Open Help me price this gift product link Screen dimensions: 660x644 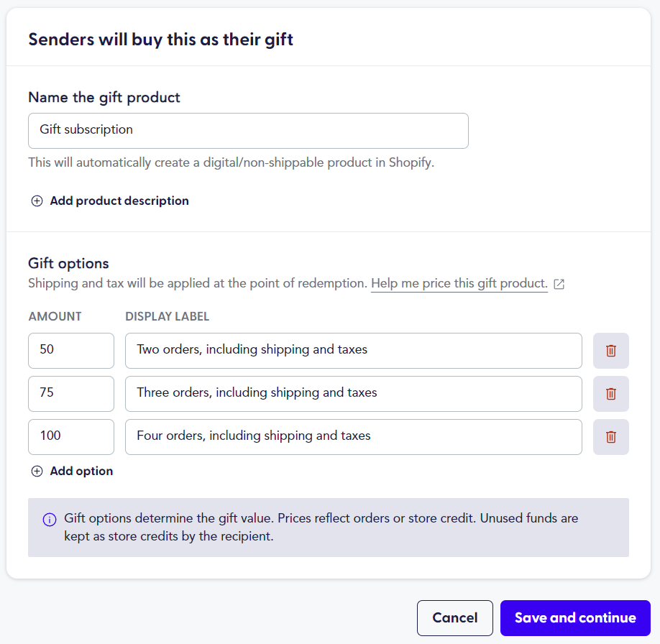(459, 283)
